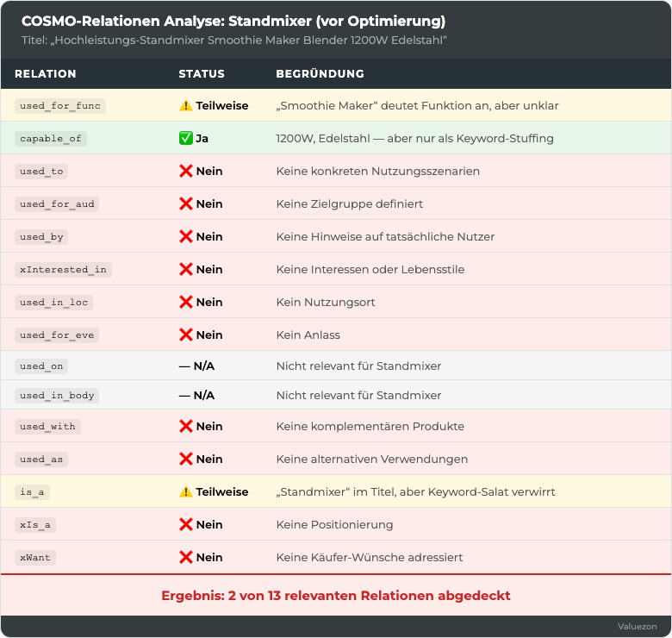Image resolution: width=672 pixels, height=638 pixels.
Task: Click the warning icon beside used_for_func
Action: click(x=185, y=105)
